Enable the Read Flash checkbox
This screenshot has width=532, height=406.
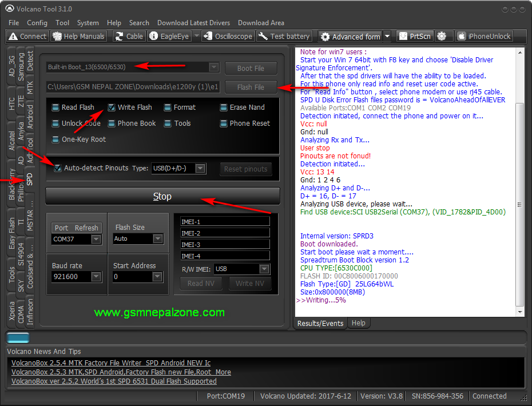click(x=55, y=108)
